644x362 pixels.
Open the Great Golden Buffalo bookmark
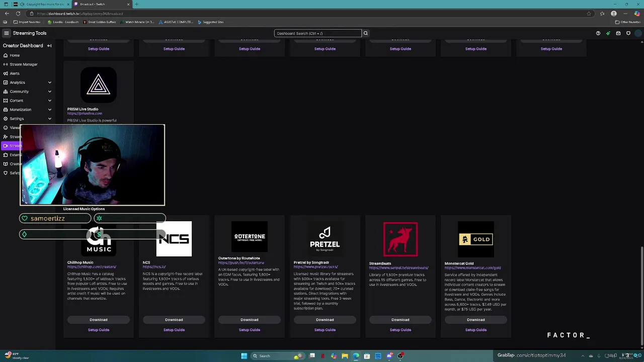pos(100,22)
